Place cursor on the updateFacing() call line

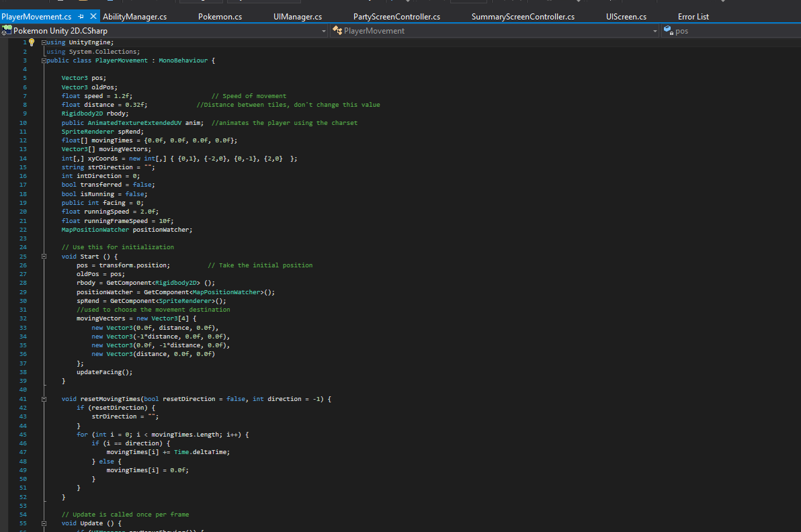coord(104,371)
